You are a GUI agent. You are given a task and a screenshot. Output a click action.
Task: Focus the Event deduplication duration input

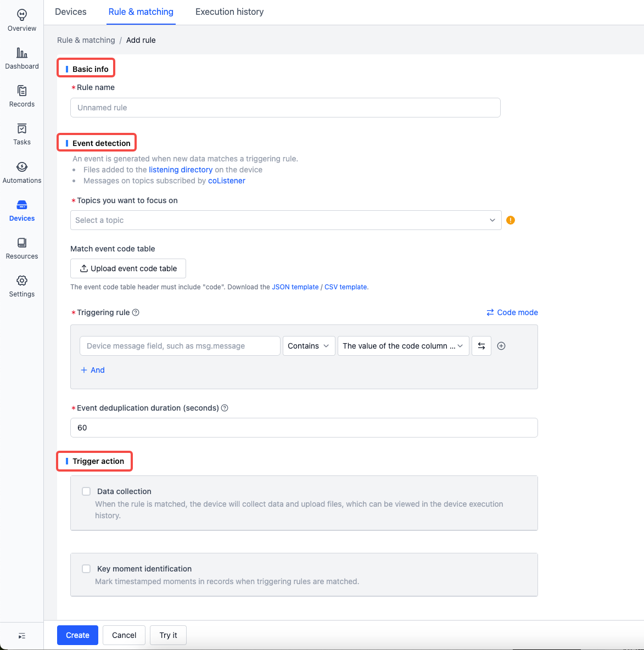tap(304, 428)
